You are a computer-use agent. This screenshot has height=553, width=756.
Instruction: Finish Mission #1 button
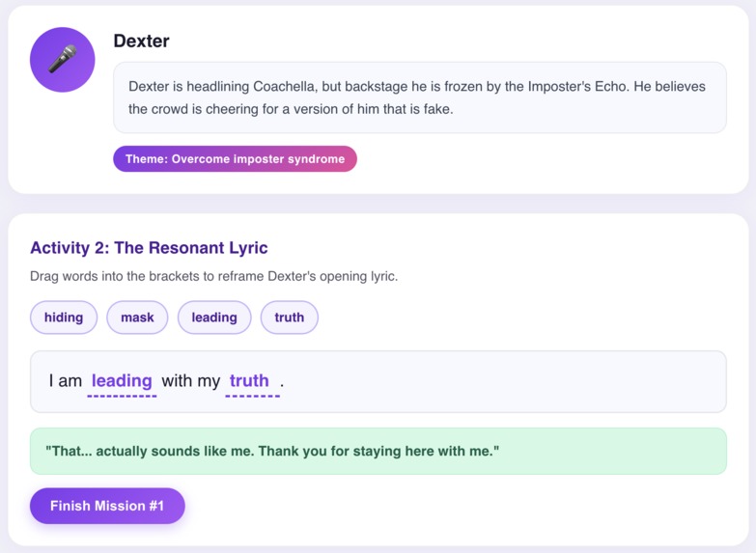pos(107,506)
